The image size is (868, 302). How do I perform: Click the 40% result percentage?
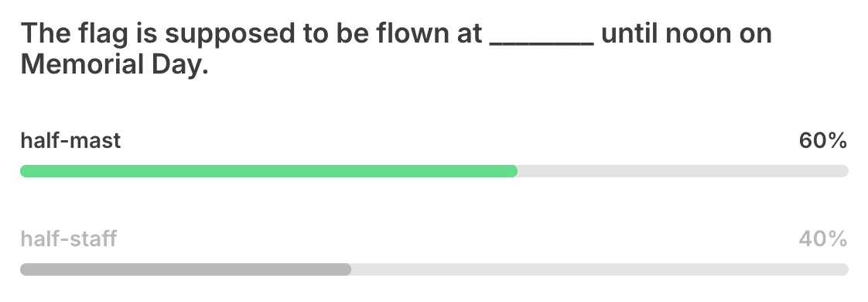point(822,239)
